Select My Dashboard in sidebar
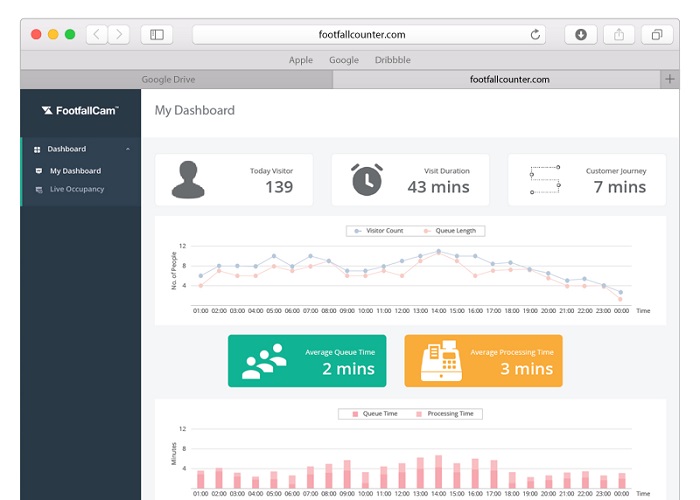The height and width of the screenshot is (500, 700). click(75, 171)
